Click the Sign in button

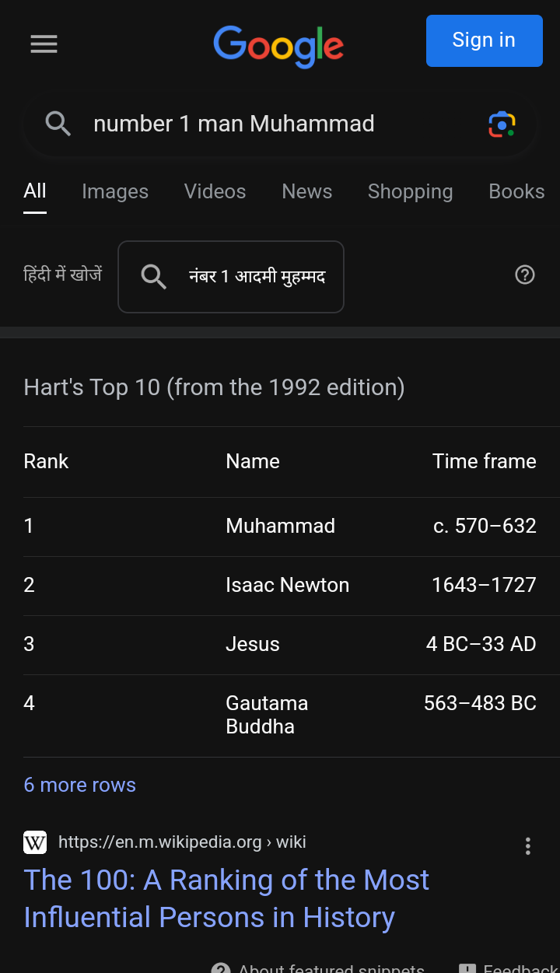[x=484, y=40]
